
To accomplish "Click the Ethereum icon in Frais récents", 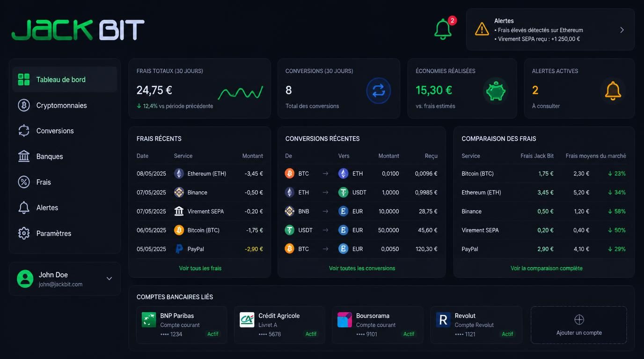I will coord(179,173).
